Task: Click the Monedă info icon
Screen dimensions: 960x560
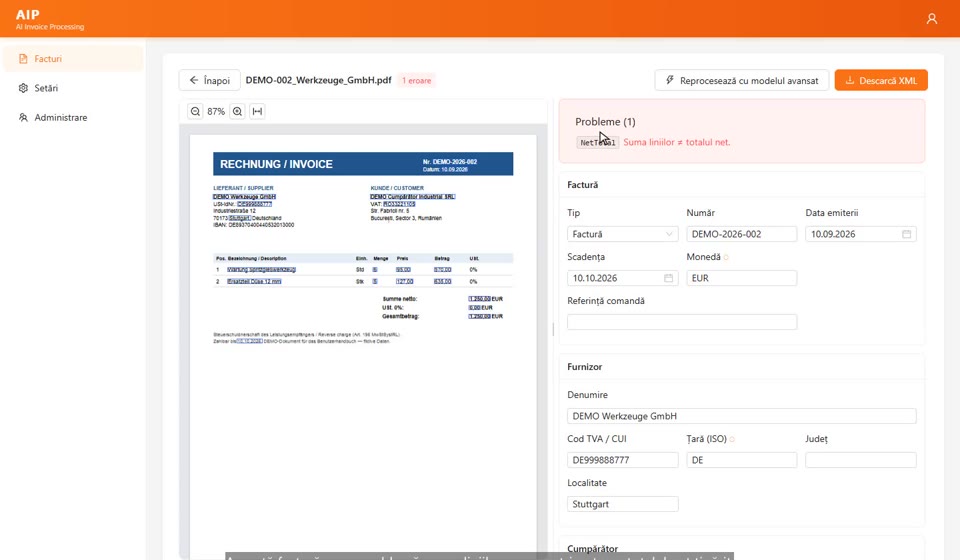Action: click(726, 258)
